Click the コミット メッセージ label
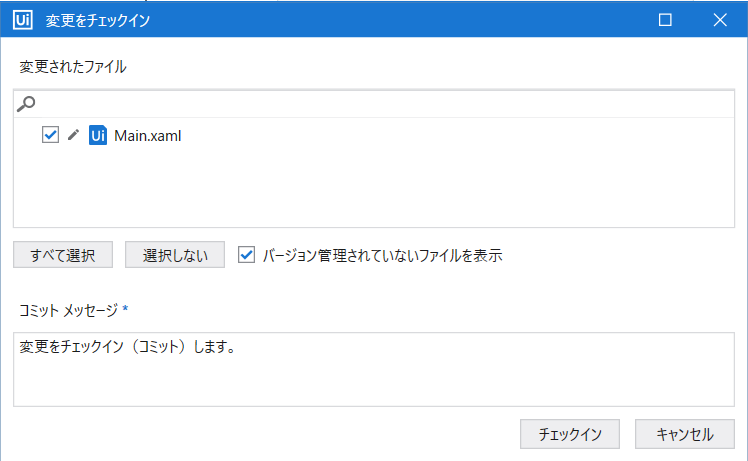 click(x=68, y=310)
